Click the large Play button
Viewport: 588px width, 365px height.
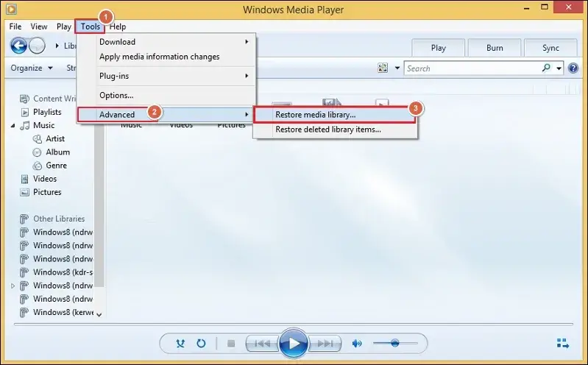tap(293, 343)
